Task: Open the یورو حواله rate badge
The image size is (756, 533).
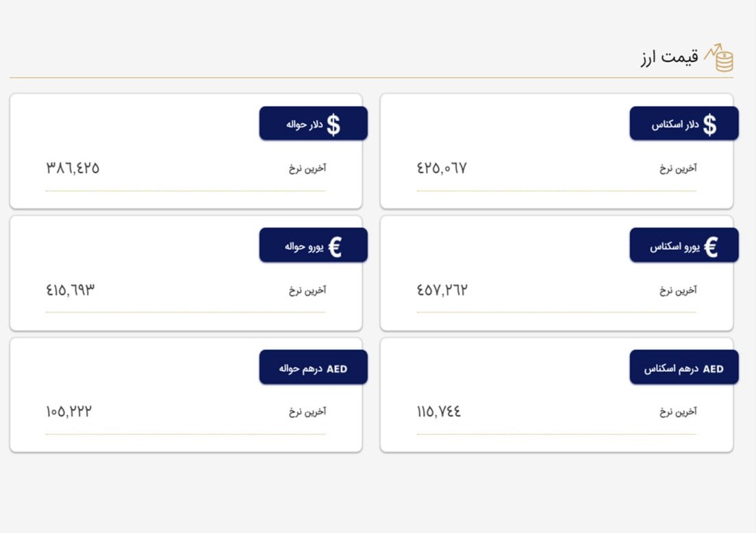Action: tap(314, 245)
